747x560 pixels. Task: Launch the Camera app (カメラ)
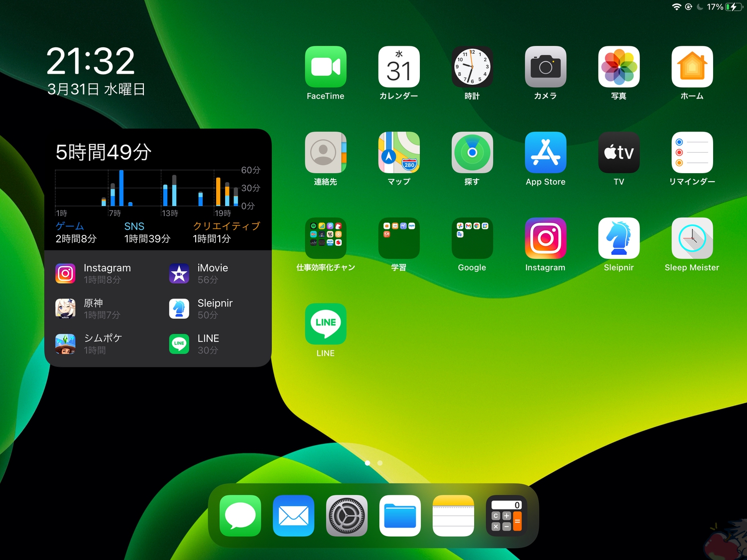click(x=545, y=67)
